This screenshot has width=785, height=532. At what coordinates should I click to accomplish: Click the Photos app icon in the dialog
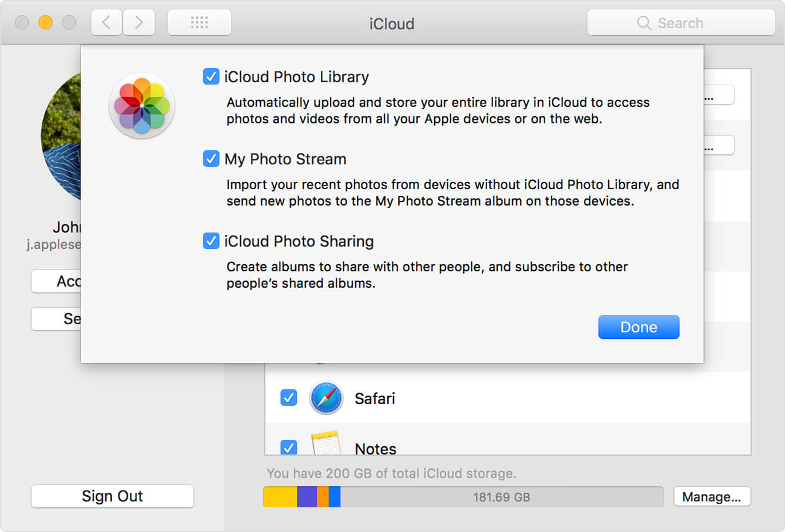142,106
